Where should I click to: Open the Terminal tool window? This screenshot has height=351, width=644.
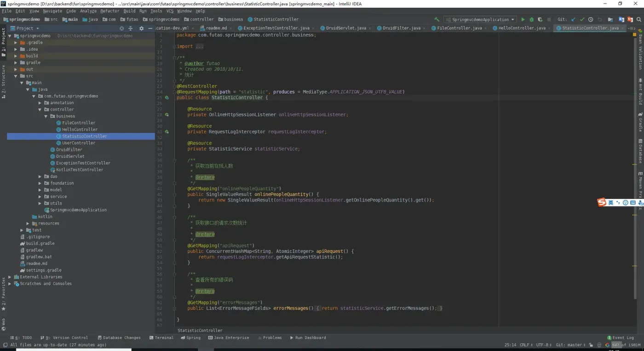pos(161,338)
